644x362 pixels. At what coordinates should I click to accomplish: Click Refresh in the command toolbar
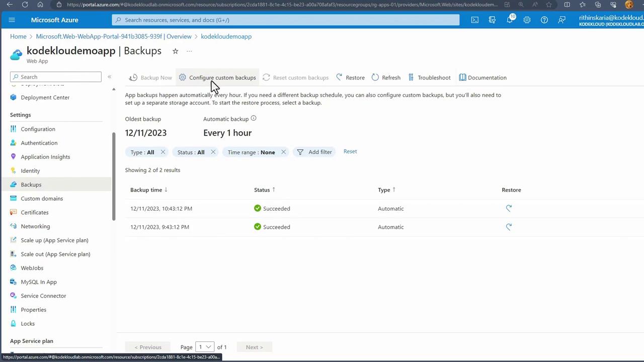pos(386,77)
